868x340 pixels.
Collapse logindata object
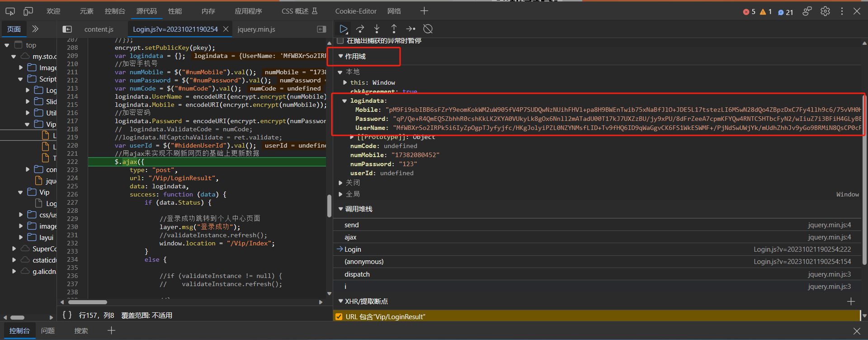(x=344, y=101)
